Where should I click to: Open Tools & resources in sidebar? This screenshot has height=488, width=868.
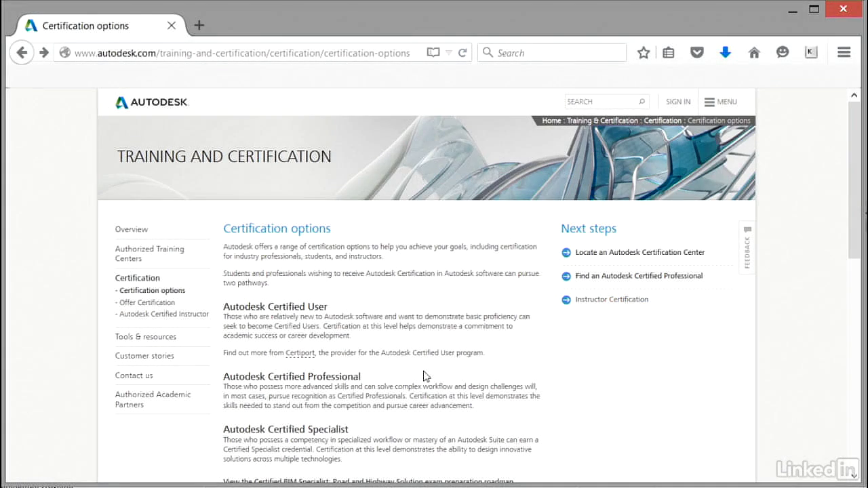click(146, 336)
